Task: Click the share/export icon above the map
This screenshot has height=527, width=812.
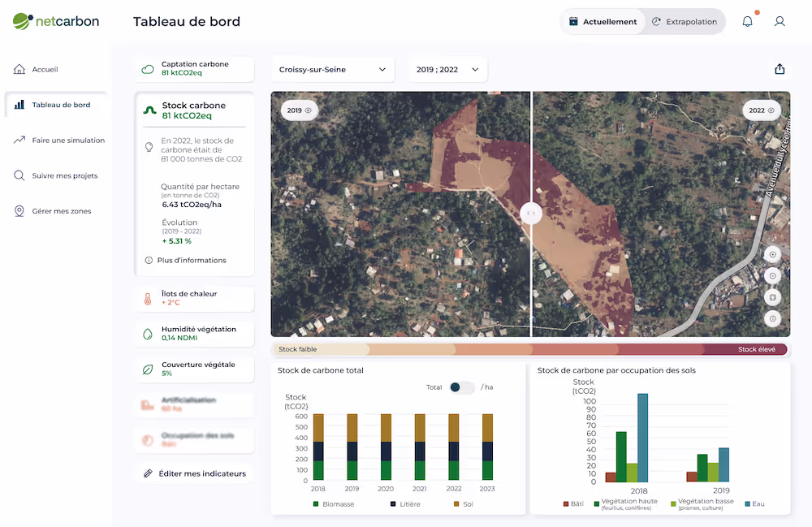Action: pyautogui.click(x=780, y=69)
